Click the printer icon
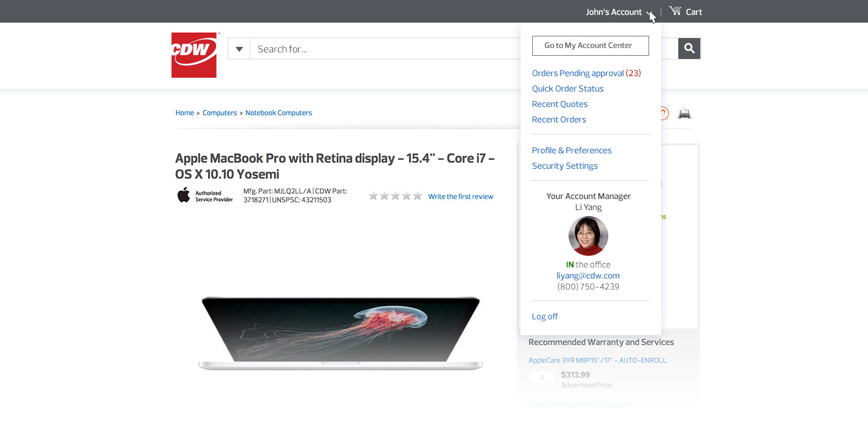 [684, 114]
